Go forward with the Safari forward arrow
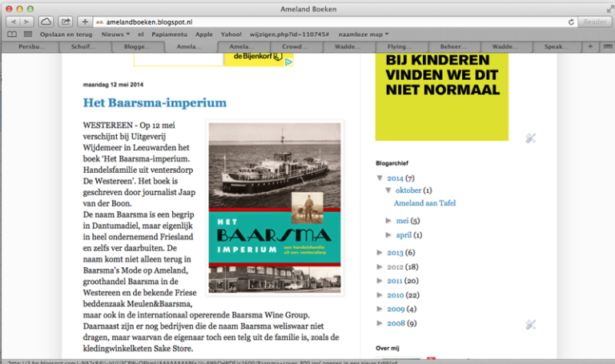The height and width of the screenshot is (364, 615). [26, 22]
